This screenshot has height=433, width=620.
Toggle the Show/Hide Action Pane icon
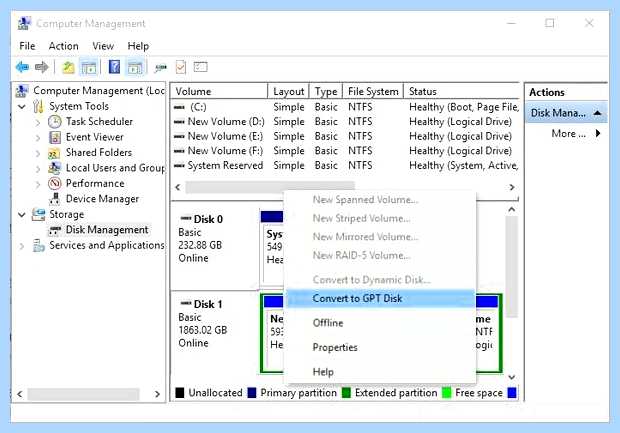click(x=135, y=67)
